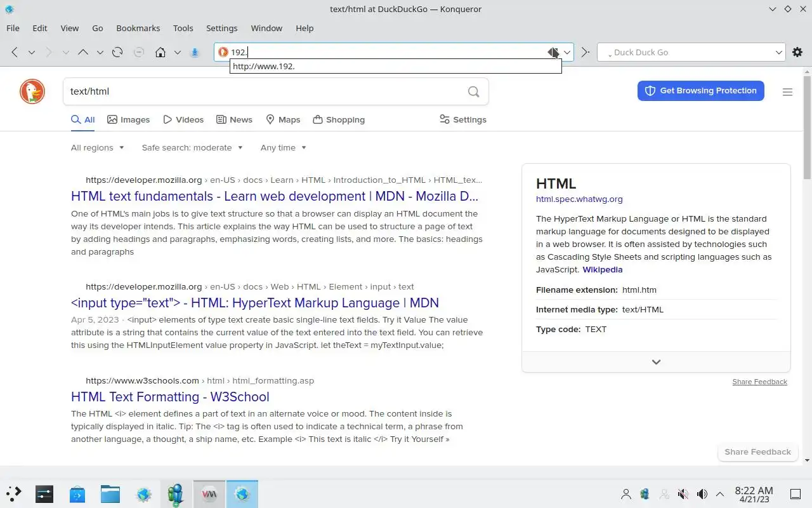This screenshot has width=812, height=508.
Task: Open the Up arrow dropdown
Action: 100,52
